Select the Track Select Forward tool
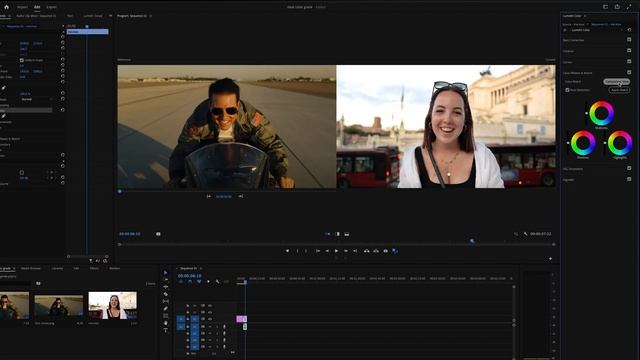The image size is (640, 360). coord(165,280)
